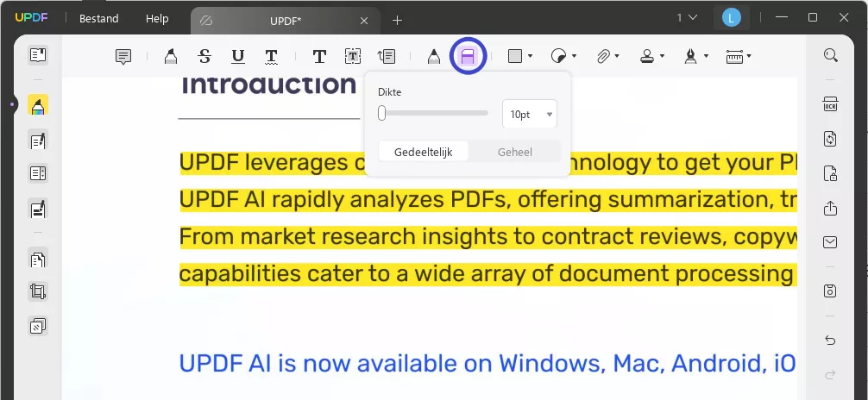The image size is (868, 400).
Task: Open the page tools stacked sidebar icon
Action: coord(38,327)
